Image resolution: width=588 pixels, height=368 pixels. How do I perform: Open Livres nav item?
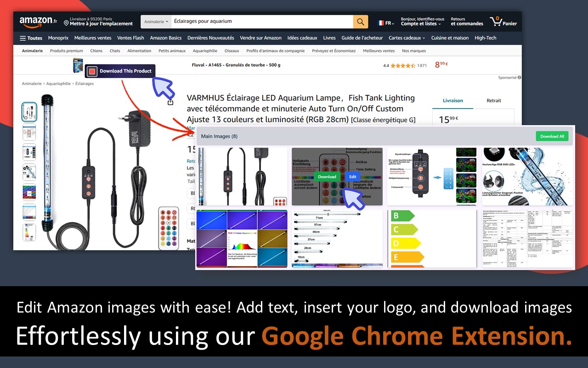(x=329, y=38)
